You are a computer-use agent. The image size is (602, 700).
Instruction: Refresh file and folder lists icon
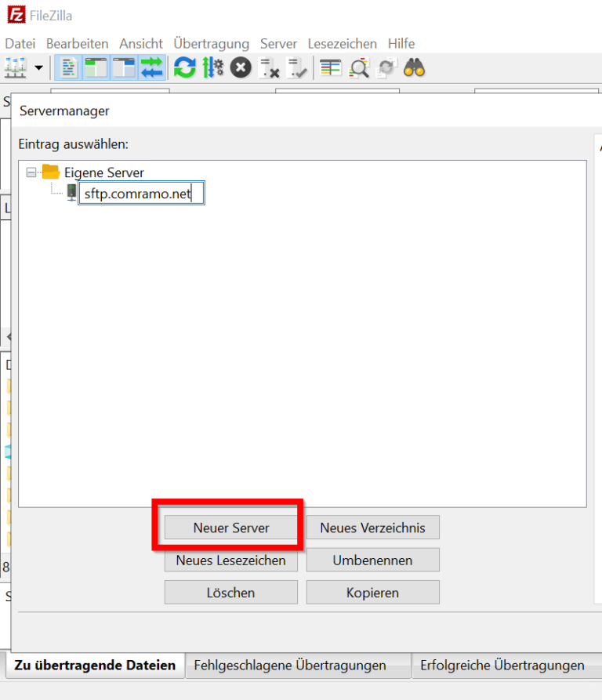(x=185, y=68)
